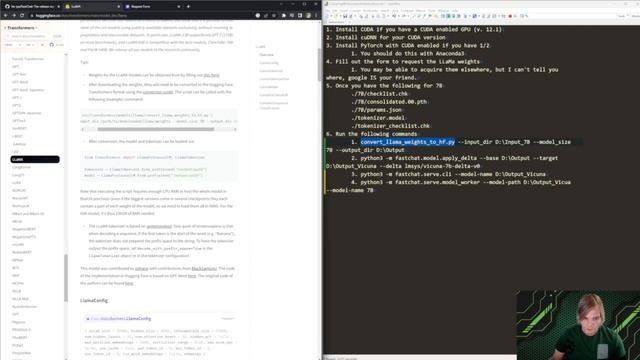Open the zphang contributor link
Viewport: 640px width, 360px height.
point(142,269)
